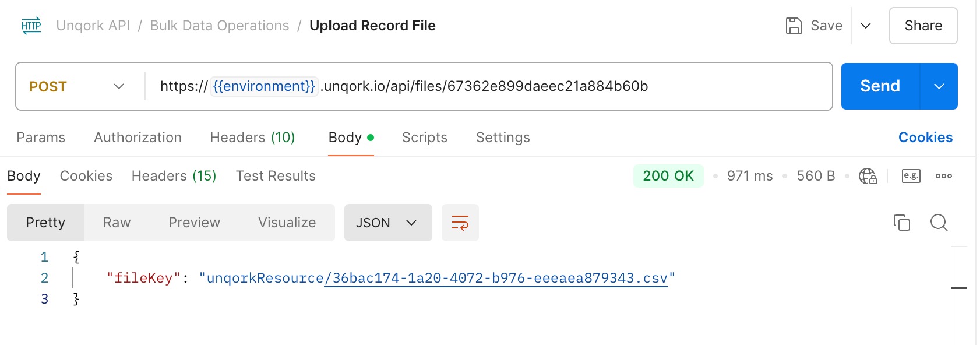Image resolution: width=980 pixels, height=345 pixels.
Task: Copy the response with the copy icon
Action: point(901,223)
